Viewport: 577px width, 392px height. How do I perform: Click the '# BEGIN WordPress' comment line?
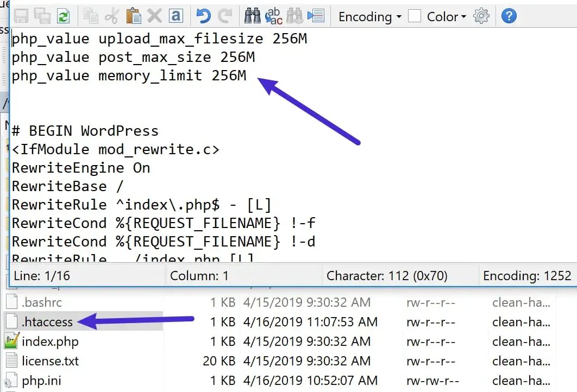point(85,131)
